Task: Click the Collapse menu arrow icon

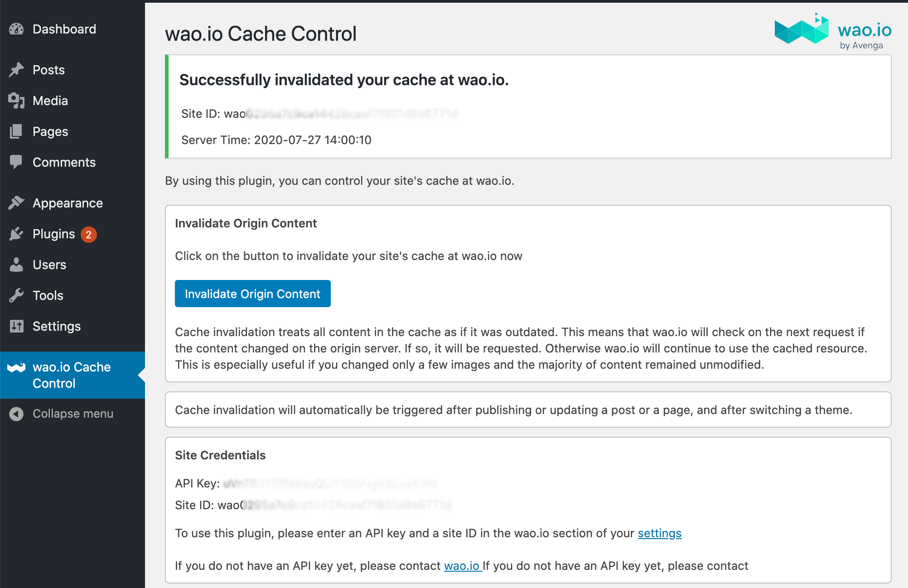Action: (x=16, y=414)
